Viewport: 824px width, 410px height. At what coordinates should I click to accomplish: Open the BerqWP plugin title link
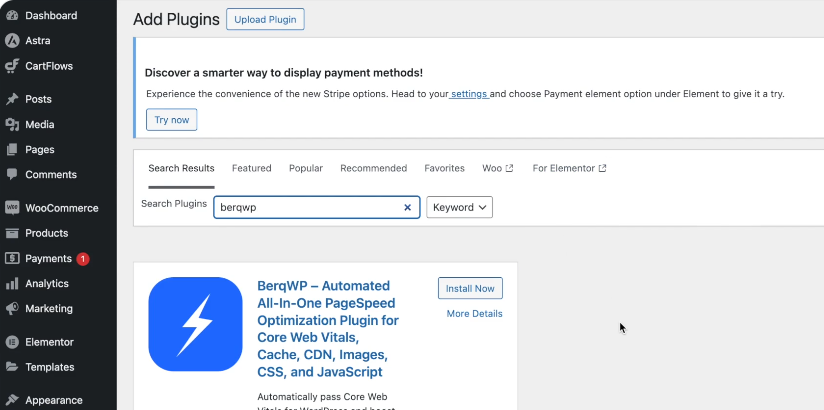[328, 329]
